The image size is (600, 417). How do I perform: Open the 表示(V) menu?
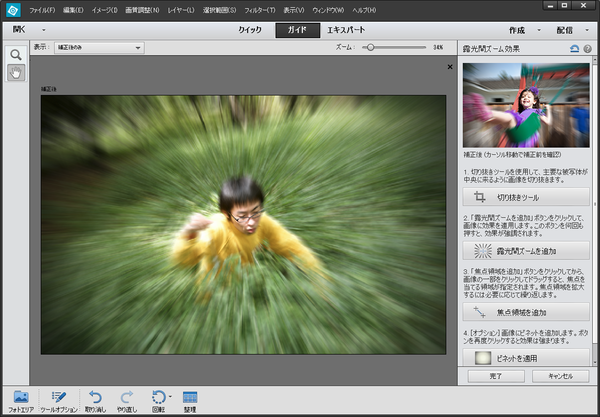pos(294,10)
